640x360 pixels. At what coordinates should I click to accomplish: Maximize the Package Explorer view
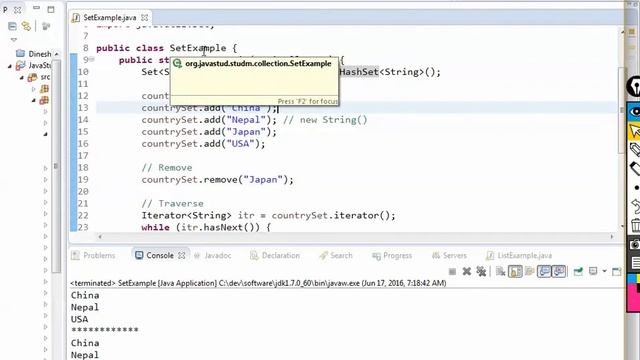pyautogui.click(x=51, y=9)
